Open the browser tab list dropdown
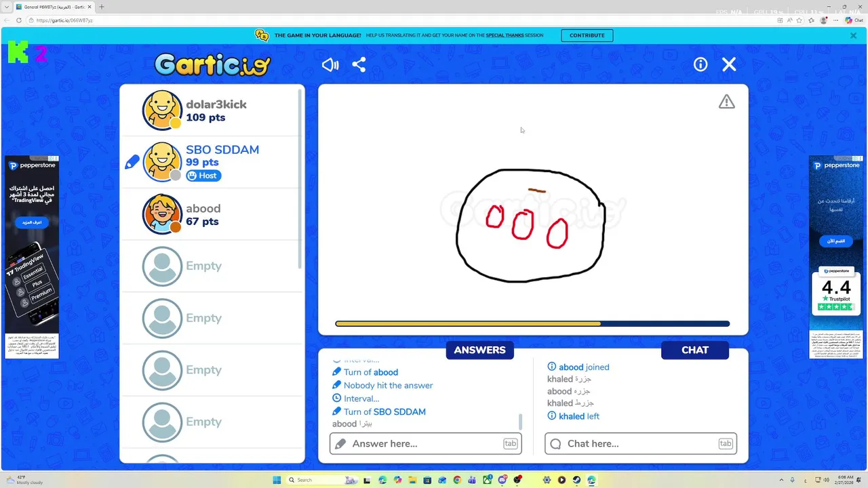Screen dimensions: 868x488 pos(6,7)
